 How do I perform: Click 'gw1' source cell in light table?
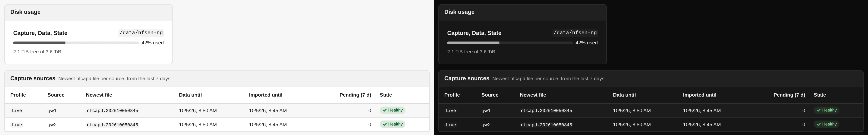point(52,111)
